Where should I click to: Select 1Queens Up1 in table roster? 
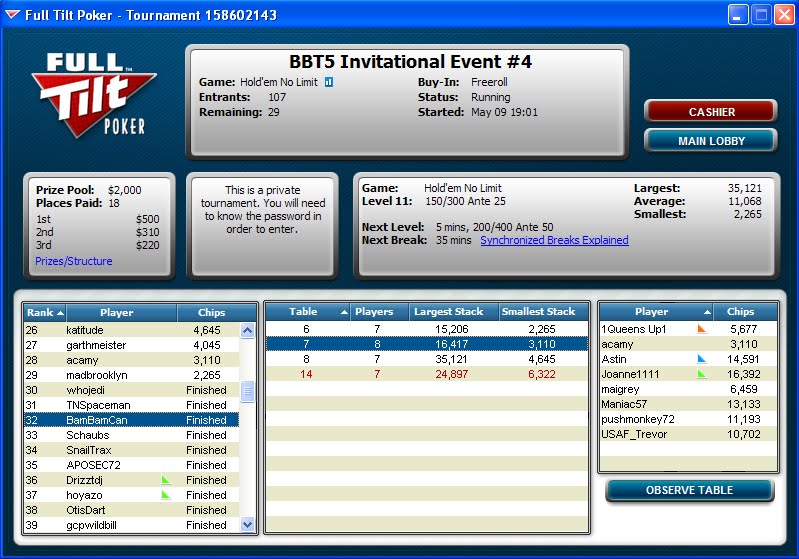(x=688, y=329)
